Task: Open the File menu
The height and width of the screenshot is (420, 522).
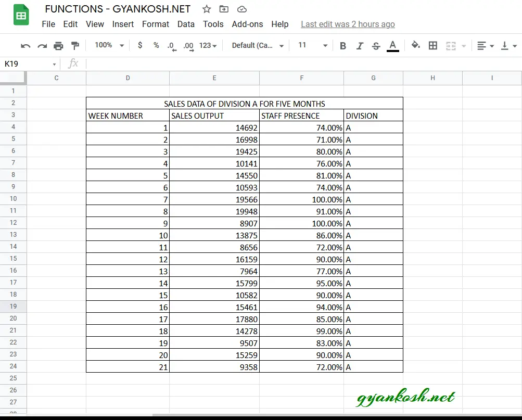Action: click(48, 24)
